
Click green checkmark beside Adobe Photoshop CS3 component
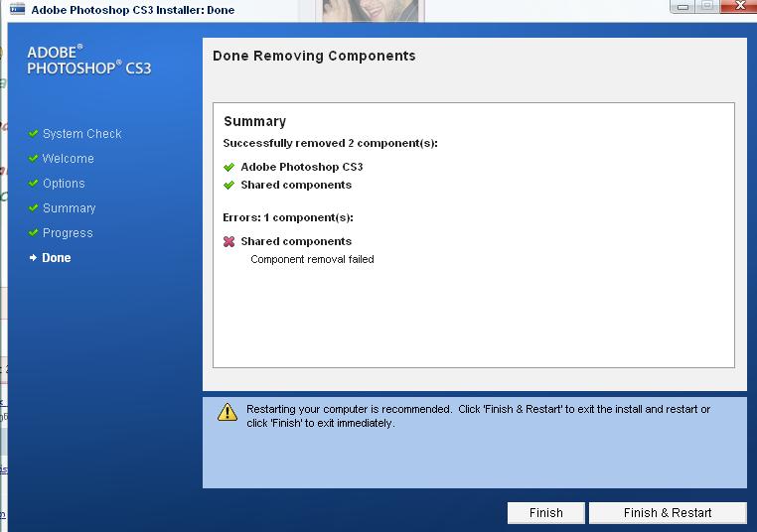click(x=229, y=168)
